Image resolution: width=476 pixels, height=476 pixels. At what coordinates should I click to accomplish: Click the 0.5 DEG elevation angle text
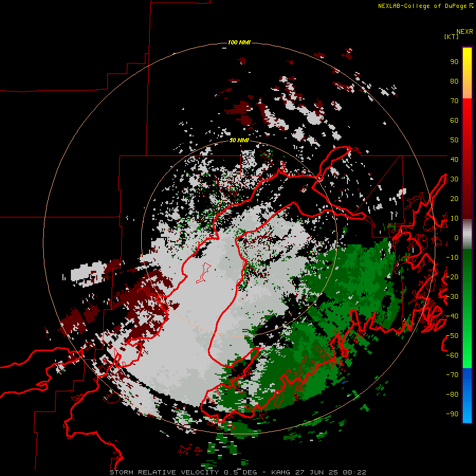240,472
